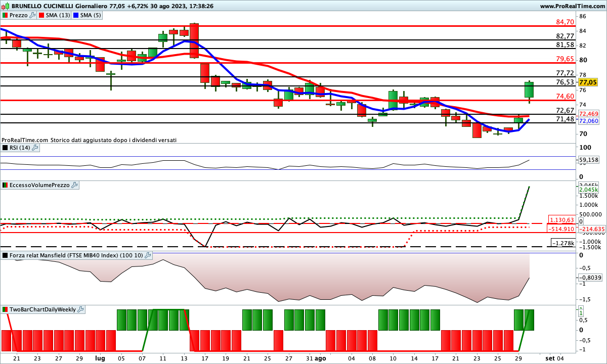Image resolution: width=607 pixels, height=364 pixels.
Task: Click the 'ago' month marker on time axis
Action: click(321, 358)
